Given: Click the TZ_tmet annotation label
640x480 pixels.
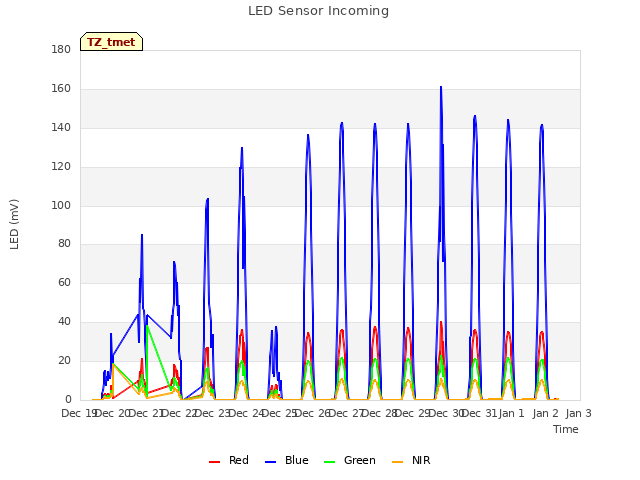Looking at the screenshot, I should point(111,42).
